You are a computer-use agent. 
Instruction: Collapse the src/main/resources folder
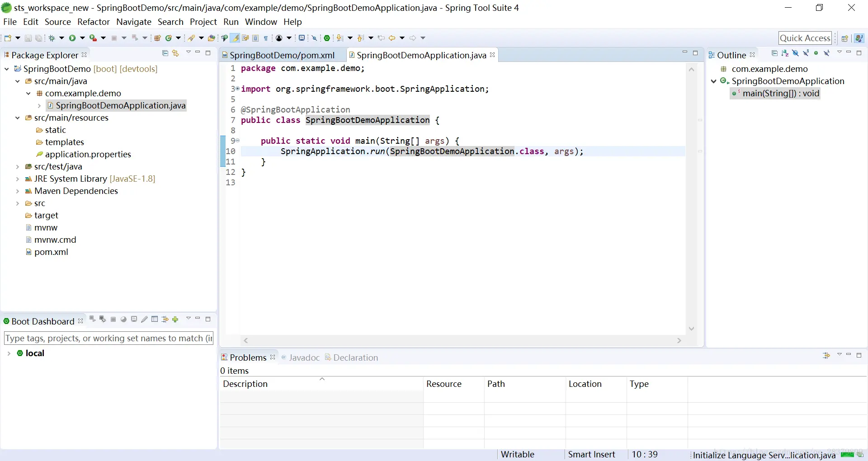[18, 118]
